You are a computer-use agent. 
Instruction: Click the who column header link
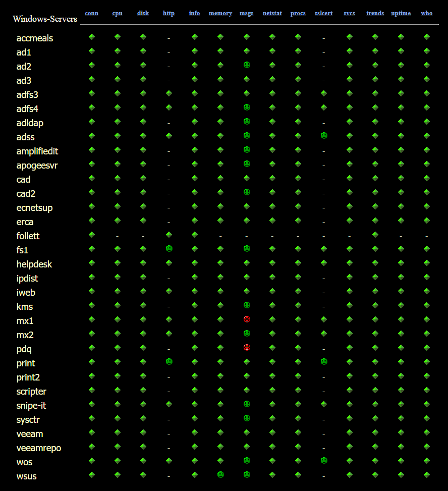(427, 13)
